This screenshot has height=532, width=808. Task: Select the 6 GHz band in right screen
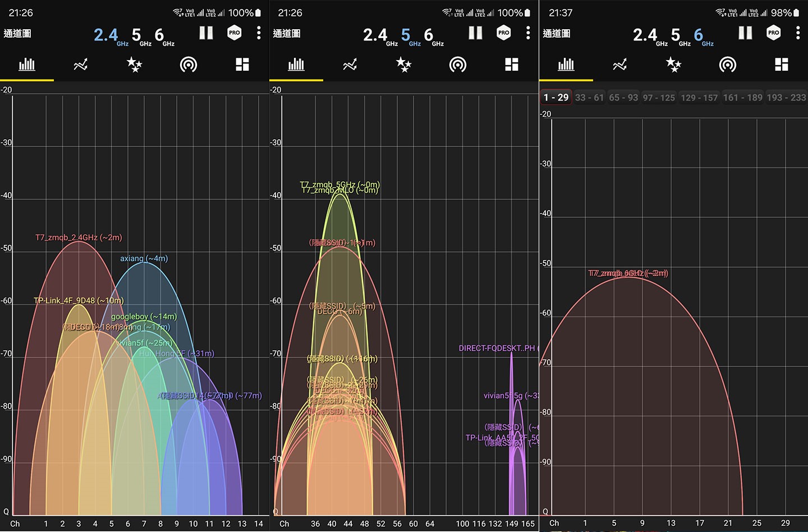pos(704,36)
